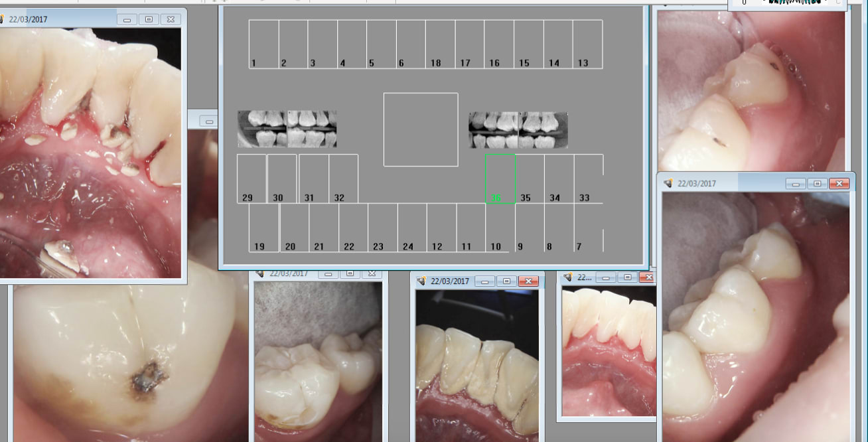Select tooth slot number 13
Image resolution: width=868 pixels, height=442 pixels.
coord(587,44)
